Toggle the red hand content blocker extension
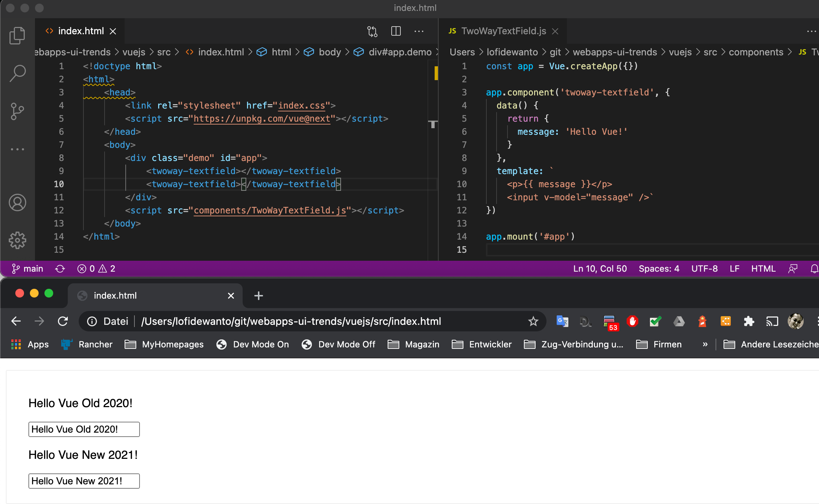This screenshot has width=819, height=504. [632, 321]
